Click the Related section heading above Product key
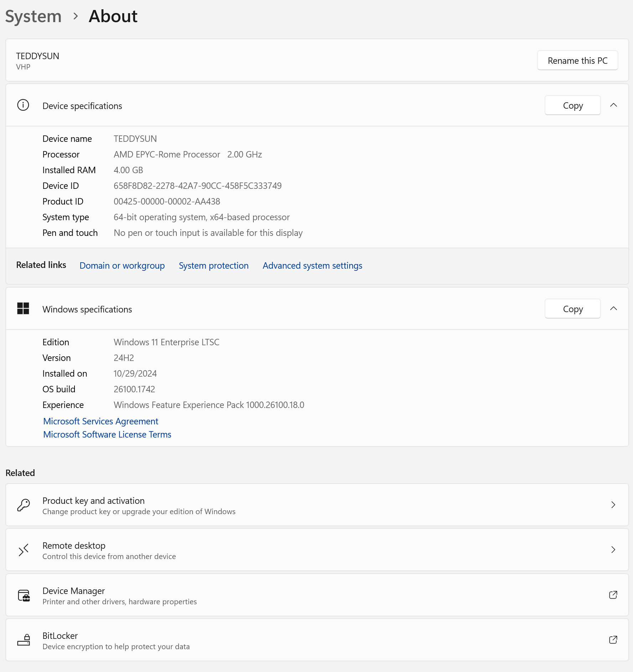 [x=20, y=473]
